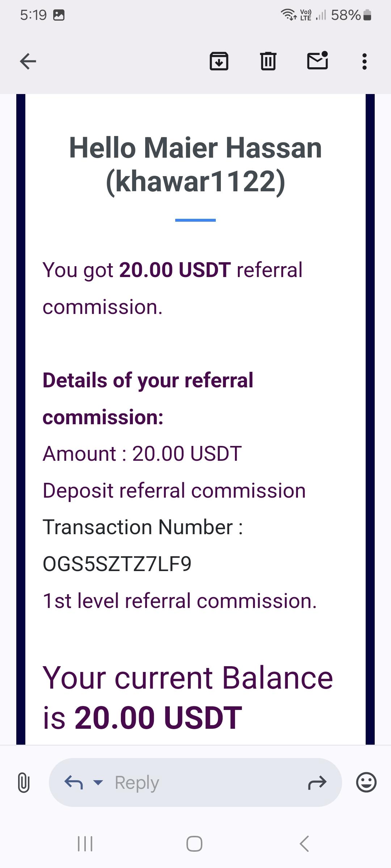Archive this email
Screen dimensions: 391x868
(219, 61)
